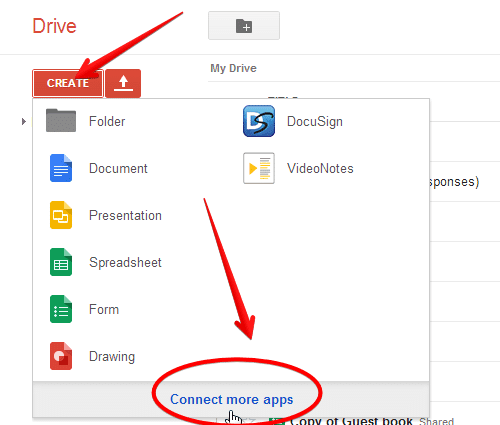Screen dimensions: 500x425
Task: Select the Document menu label
Action: [x=118, y=168]
